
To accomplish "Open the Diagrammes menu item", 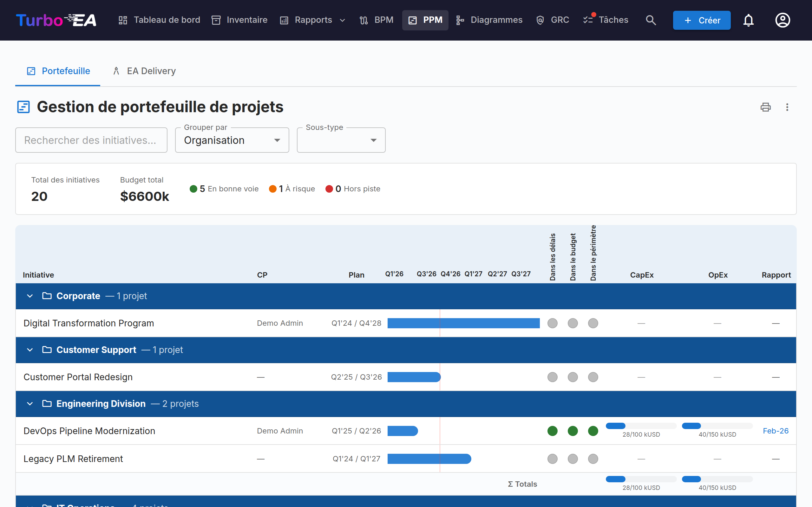I will point(489,20).
